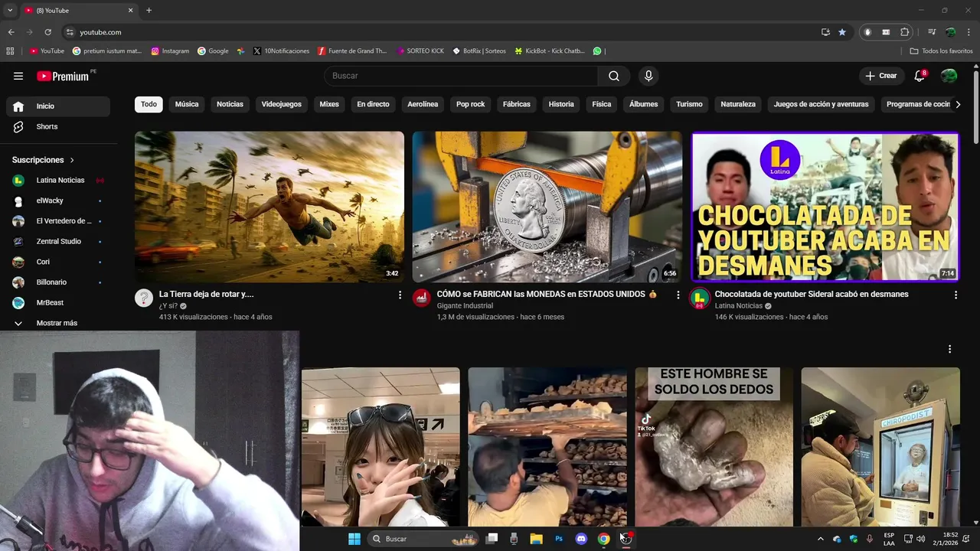Open Task View on taskbar

pyautogui.click(x=492, y=539)
